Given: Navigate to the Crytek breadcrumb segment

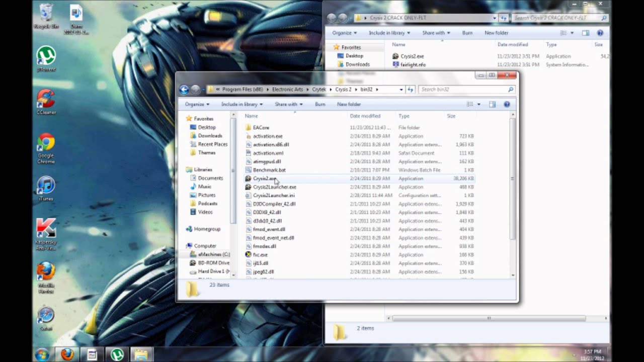Looking at the screenshot, I should tap(319, 89).
